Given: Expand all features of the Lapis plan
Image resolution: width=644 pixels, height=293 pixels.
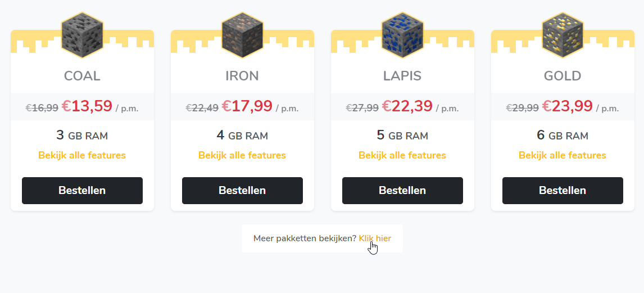Looking at the screenshot, I should pyautogui.click(x=402, y=155).
